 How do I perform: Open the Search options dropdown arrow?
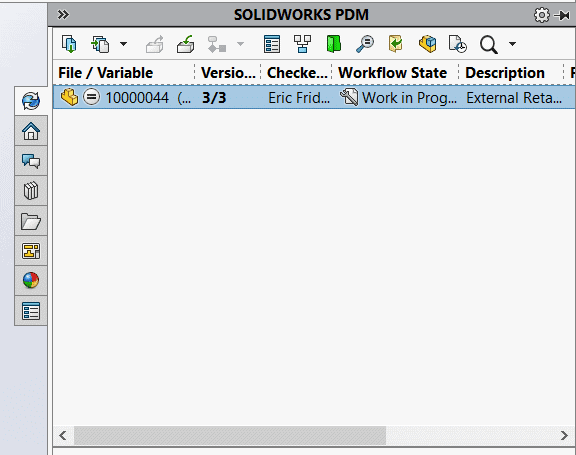coord(512,44)
